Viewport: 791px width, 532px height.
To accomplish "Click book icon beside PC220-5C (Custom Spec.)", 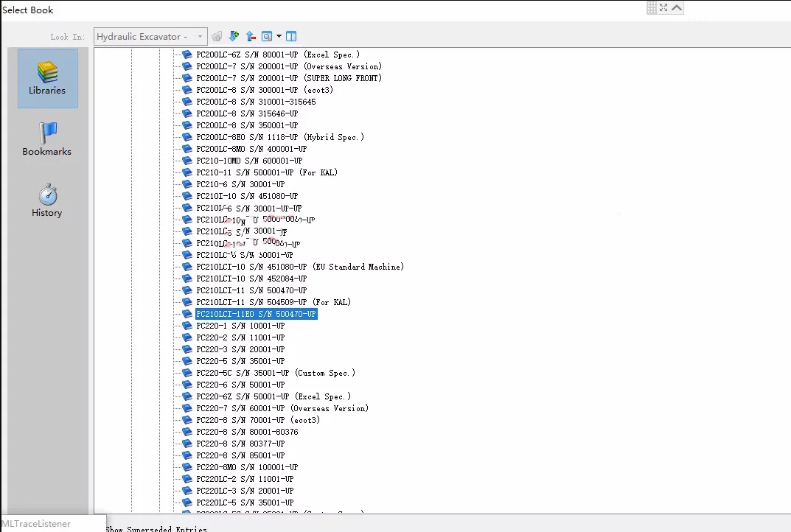I will (187, 373).
